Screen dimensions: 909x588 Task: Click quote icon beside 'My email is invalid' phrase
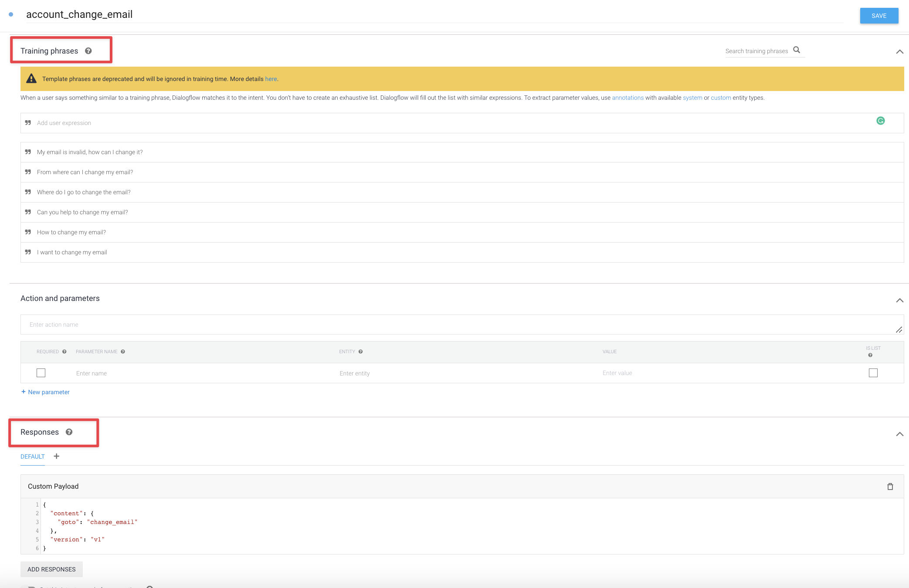(x=28, y=152)
